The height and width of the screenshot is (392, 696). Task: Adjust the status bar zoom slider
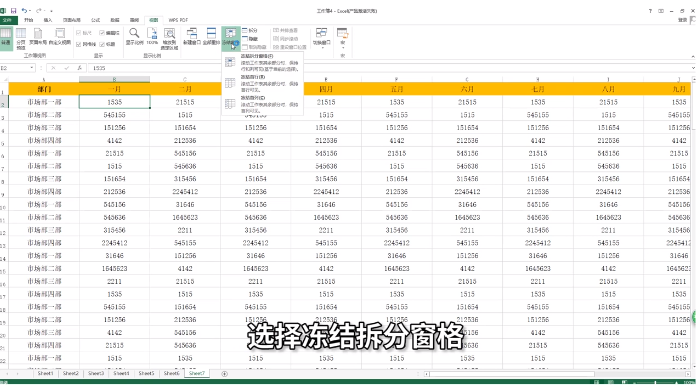[655, 382]
